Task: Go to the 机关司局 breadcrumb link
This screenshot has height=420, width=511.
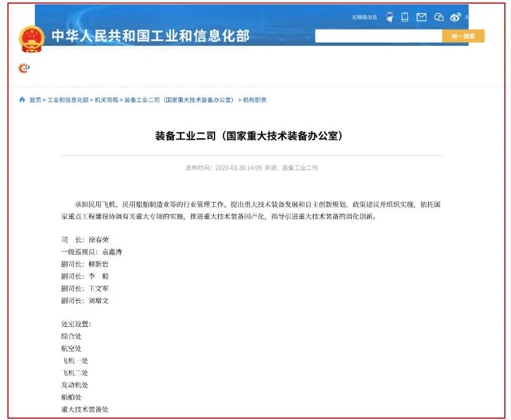Action: click(x=106, y=100)
